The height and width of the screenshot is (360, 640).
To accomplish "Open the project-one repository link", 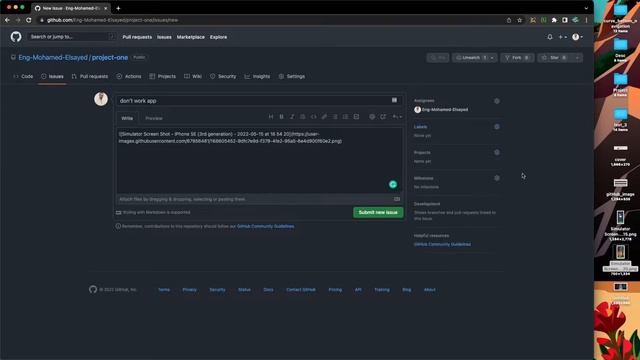I will point(110,58).
